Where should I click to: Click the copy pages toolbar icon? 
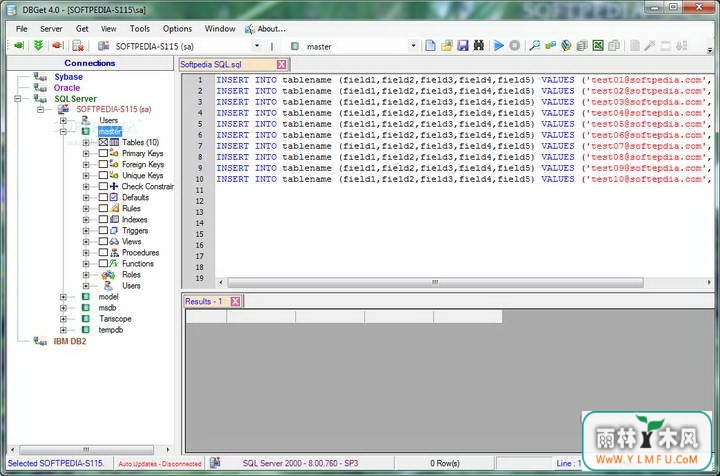pyautogui.click(x=614, y=46)
